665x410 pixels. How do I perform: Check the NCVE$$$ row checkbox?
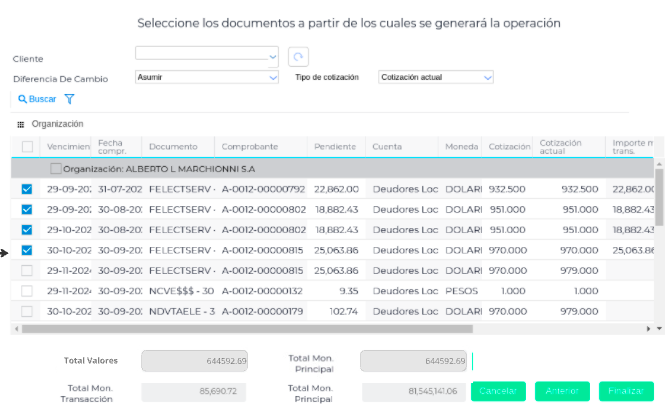pos(27,291)
